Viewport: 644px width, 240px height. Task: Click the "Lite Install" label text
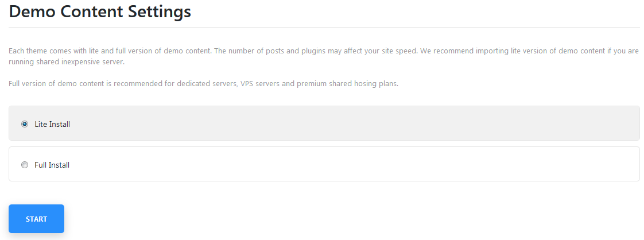pyautogui.click(x=52, y=124)
